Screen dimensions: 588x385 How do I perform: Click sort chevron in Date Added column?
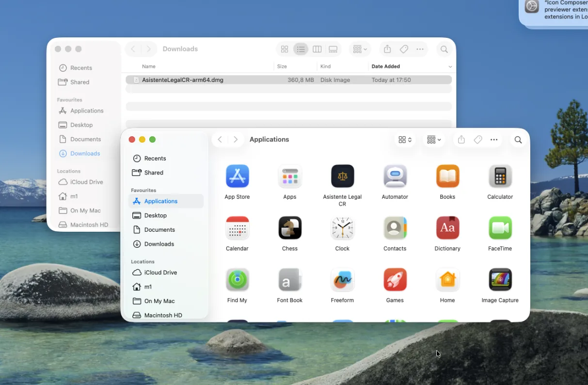click(x=450, y=66)
